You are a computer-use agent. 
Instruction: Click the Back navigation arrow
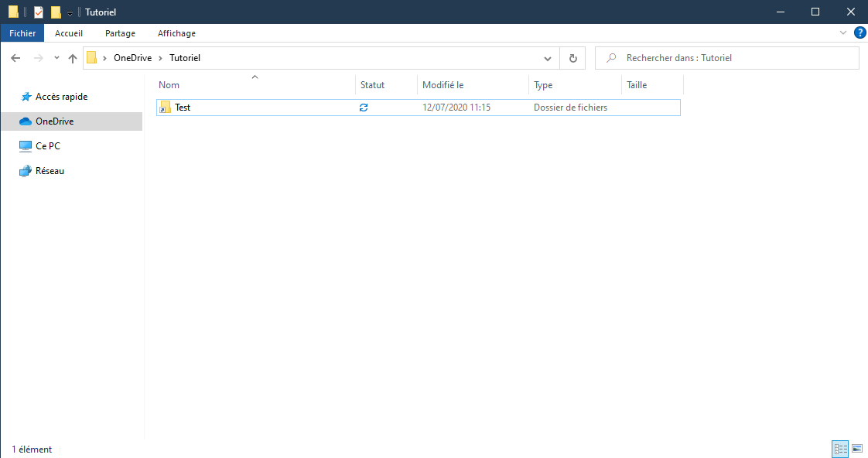pyautogui.click(x=15, y=58)
